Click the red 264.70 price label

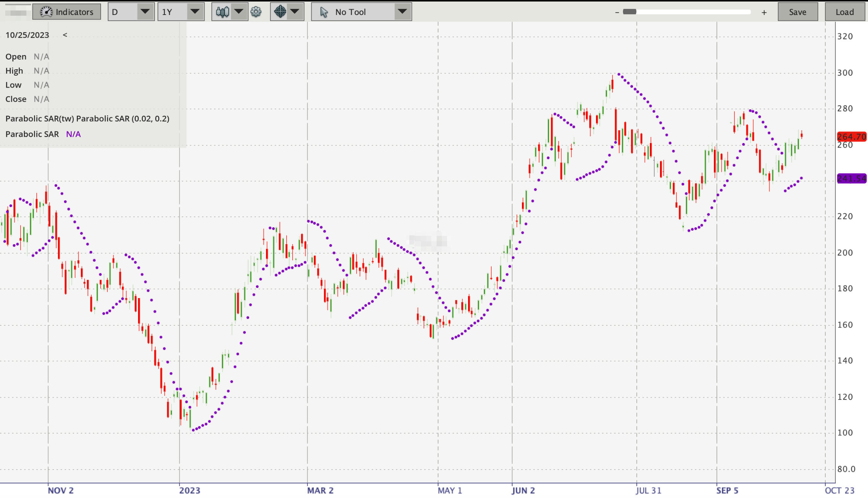(851, 137)
